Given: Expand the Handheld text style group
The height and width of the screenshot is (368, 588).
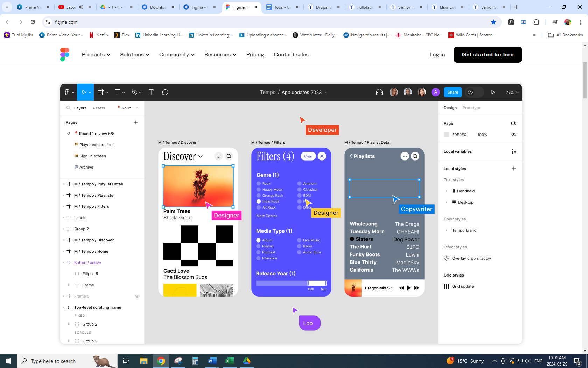Looking at the screenshot, I should [447, 191].
